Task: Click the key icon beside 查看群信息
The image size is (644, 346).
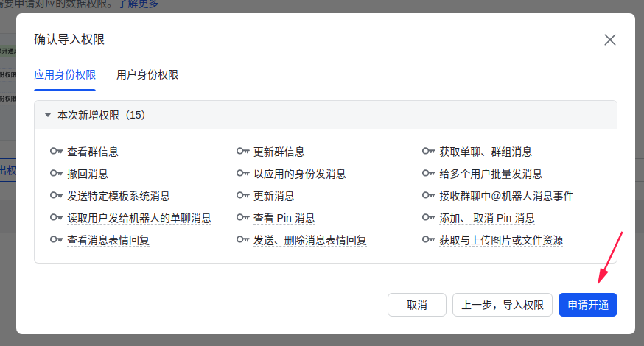Action: (x=56, y=152)
